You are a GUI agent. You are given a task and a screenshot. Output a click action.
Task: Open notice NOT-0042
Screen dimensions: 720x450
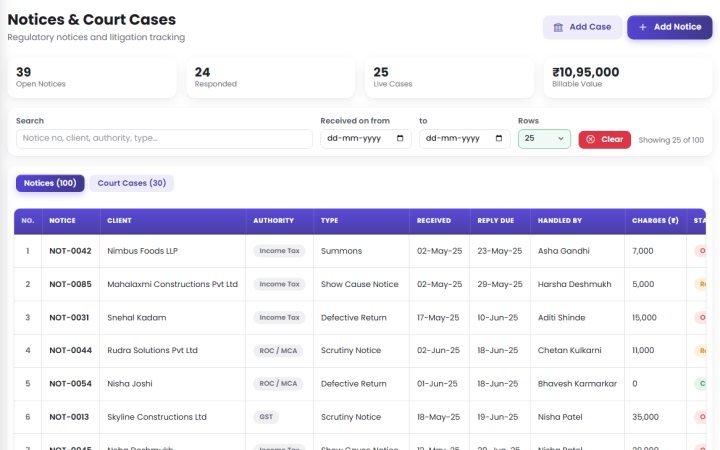[70, 251]
